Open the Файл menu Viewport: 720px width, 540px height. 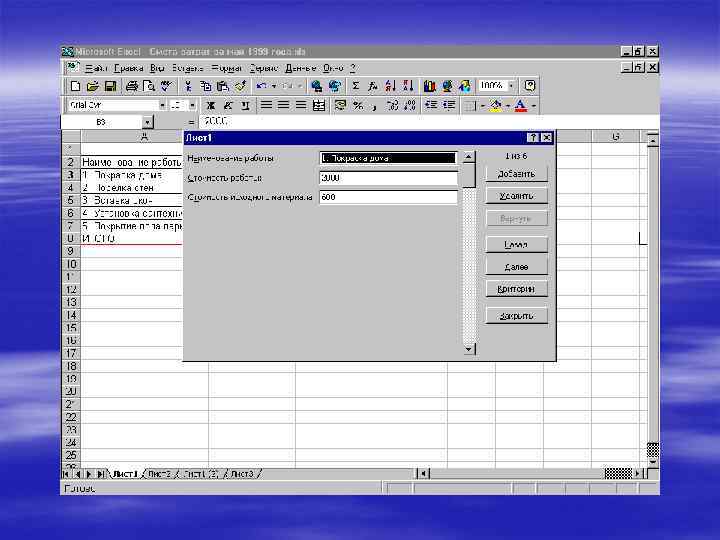tap(96, 68)
